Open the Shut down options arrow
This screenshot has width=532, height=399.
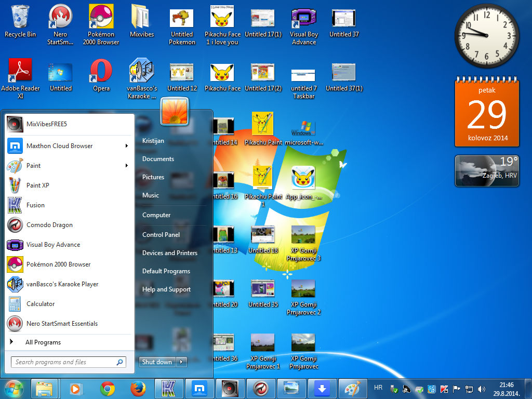pyautogui.click(x=181, y=362)
